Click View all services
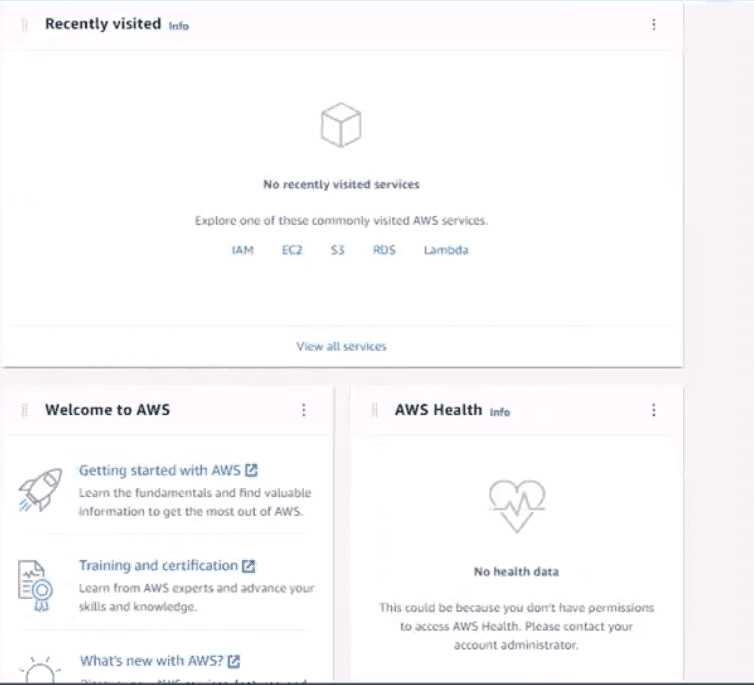The width and height of the screenshot is (754, 685). pos(341,346)
